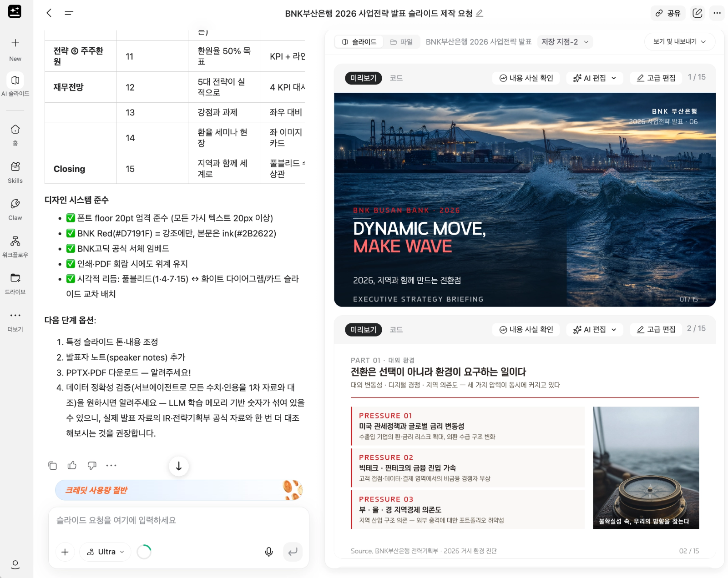The width and height of the screenshot is (728, 578).
Task: Click the slide 1 cover preview image
Action: point(525,200)
